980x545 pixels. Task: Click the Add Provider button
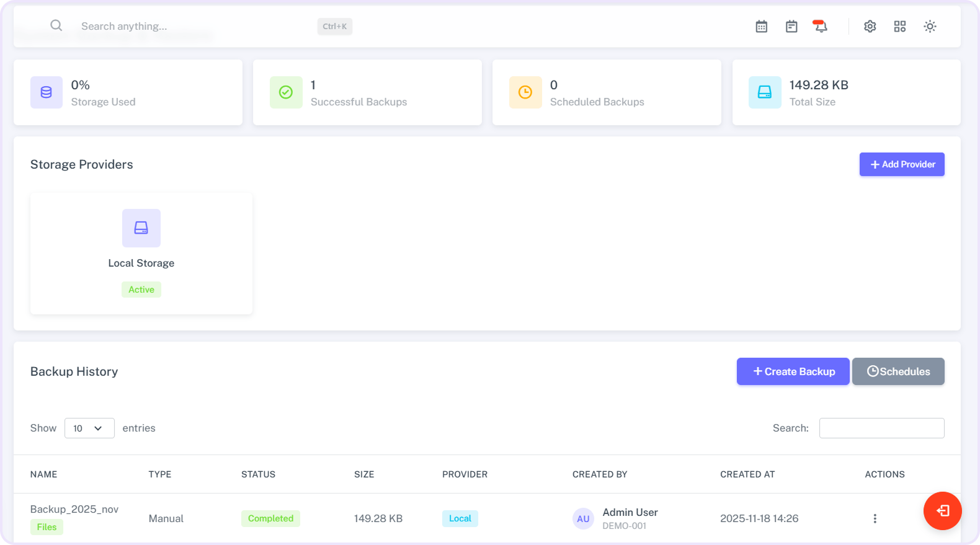902,164
